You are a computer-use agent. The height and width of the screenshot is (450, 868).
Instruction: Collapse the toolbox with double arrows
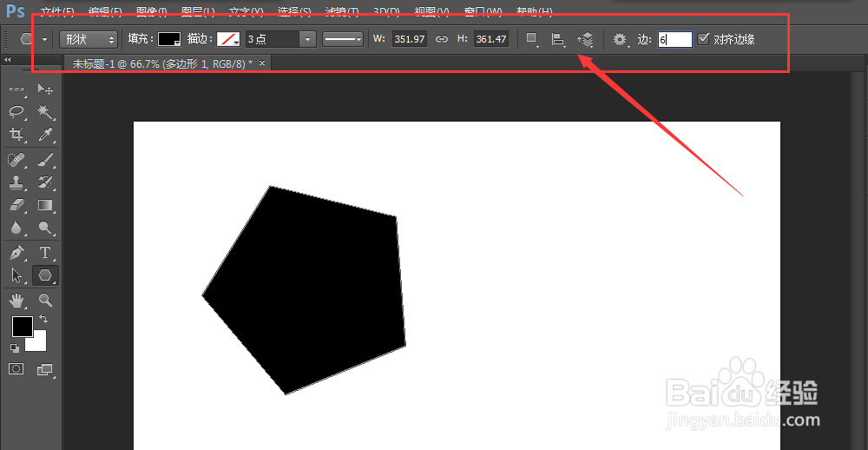9,59
